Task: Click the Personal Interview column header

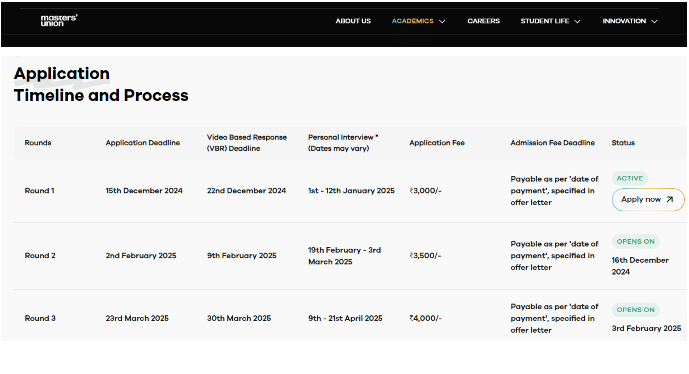Action: (343, 143)
